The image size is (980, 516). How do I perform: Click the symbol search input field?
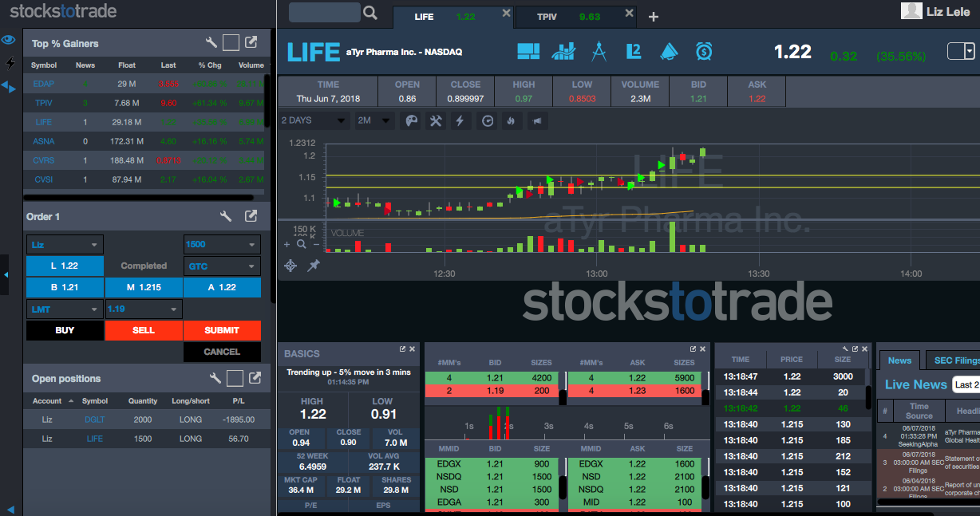pos(324,12)
